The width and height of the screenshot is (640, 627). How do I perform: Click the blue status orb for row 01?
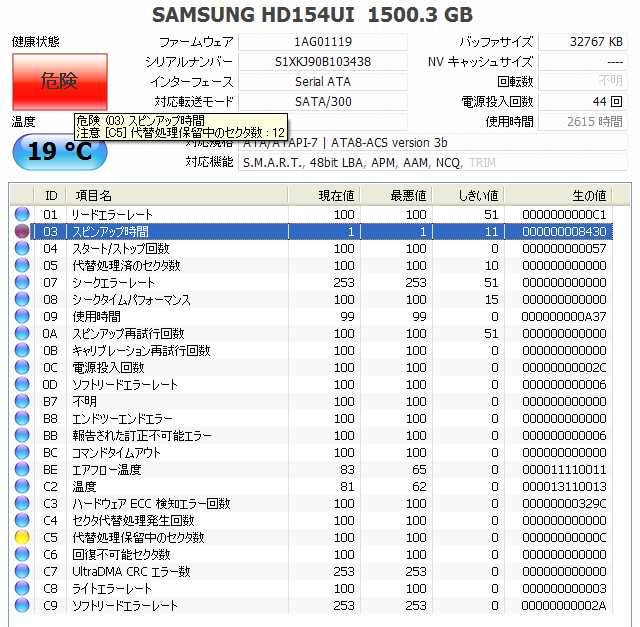pos(22,214)
